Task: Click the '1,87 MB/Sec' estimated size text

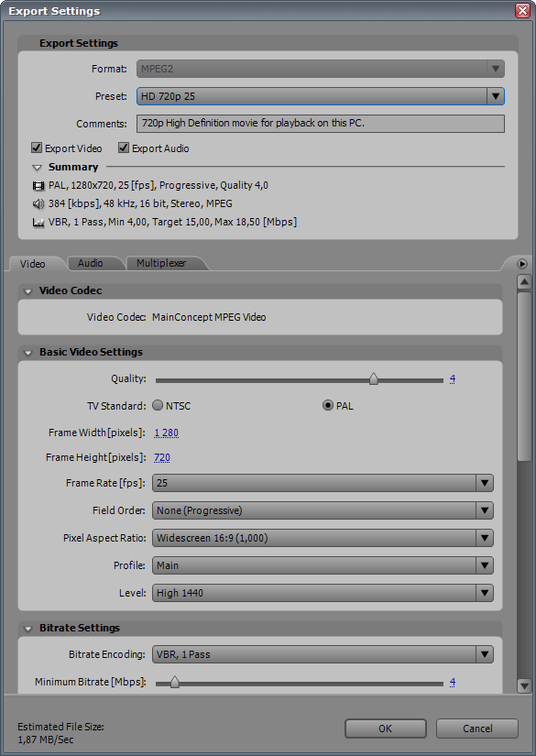Action: tap(45, 740)
